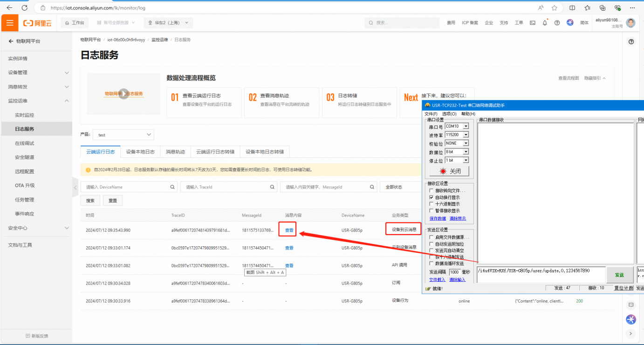
Task: Open the product dropdown showing test
Action: [123, 135]
